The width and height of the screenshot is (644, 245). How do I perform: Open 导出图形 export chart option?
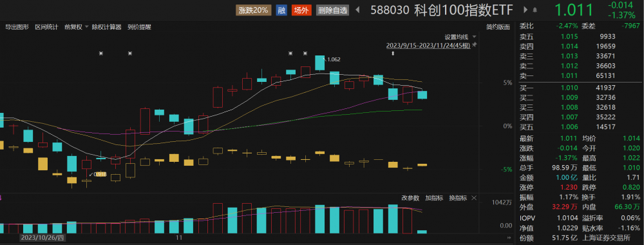coord(17,27)
